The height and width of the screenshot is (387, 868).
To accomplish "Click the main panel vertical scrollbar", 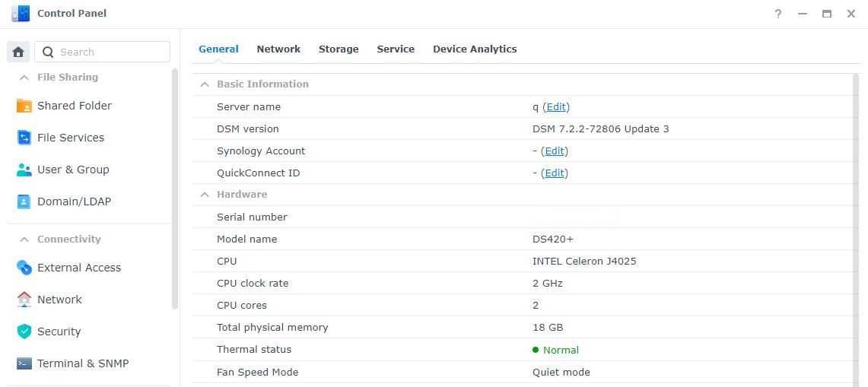I will pos(856,230).
